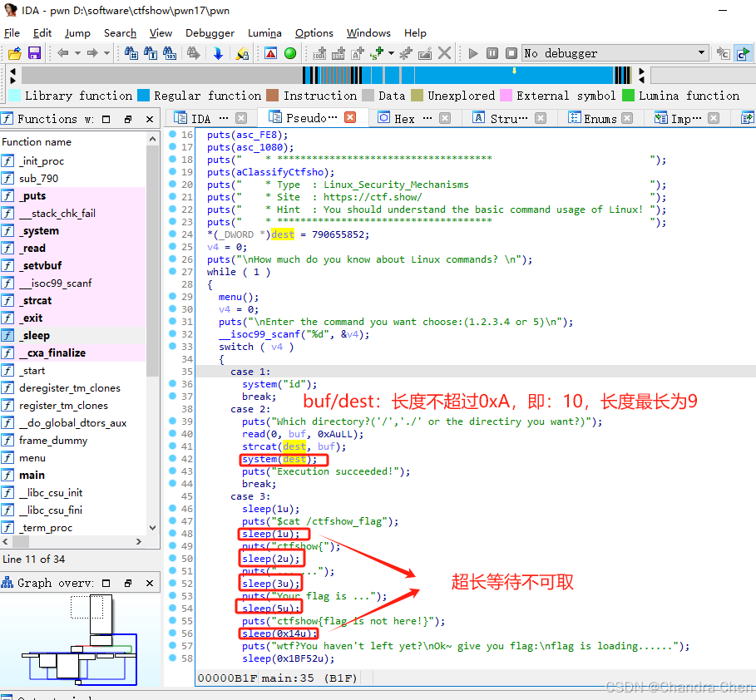The image size is (756, 700).
Task: Open the Options menu
Action: 314,33
